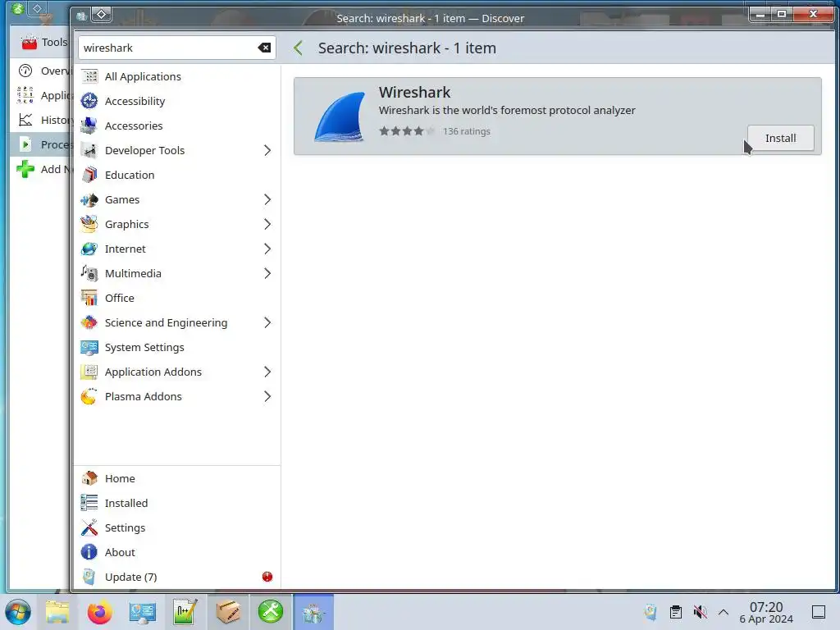Expand the Developer Tools subcategories
The image size is (840, 630).
[x=267, y=151]
